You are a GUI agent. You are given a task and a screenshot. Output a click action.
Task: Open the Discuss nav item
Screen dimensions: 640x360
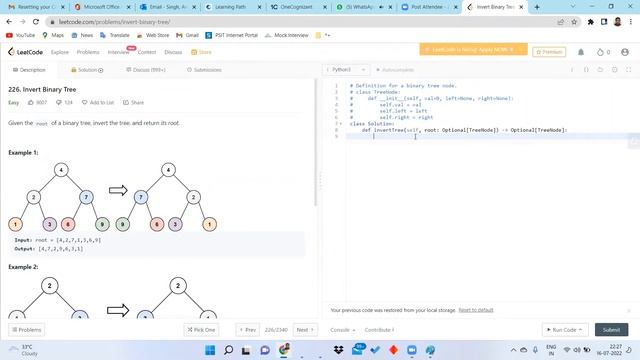(x=173, y=52)
